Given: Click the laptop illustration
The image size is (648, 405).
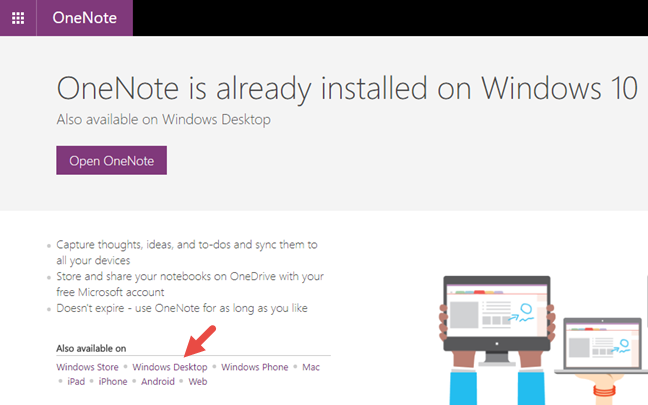Looking at the screenshot, I should pos(603,345).
